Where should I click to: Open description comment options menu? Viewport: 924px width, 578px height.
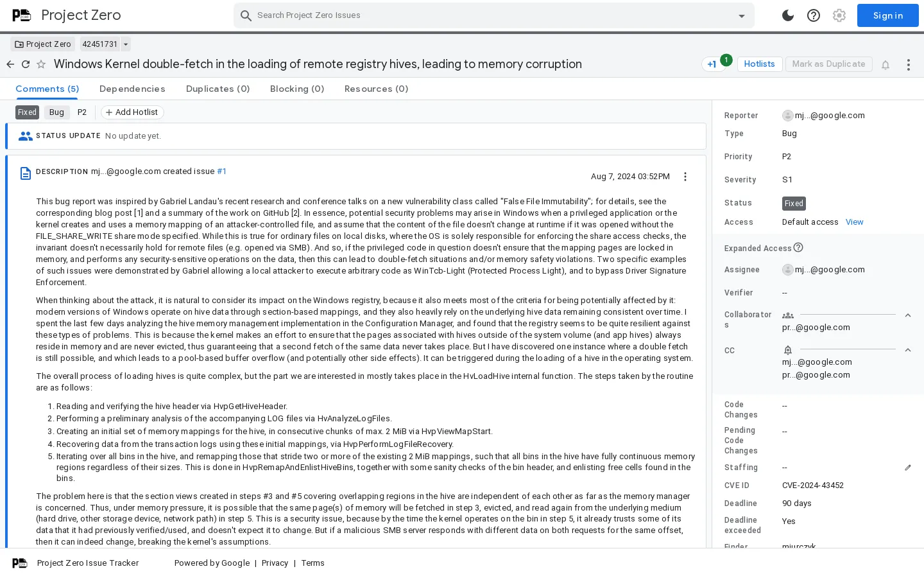pyautogui.click(x=685, y=177)
